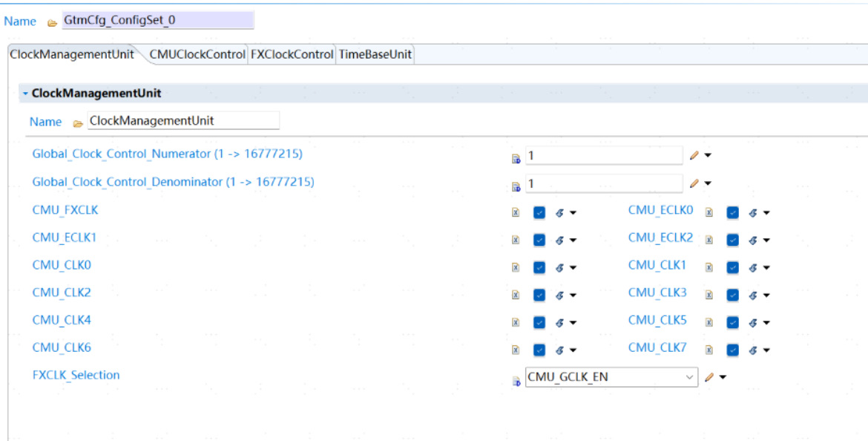Click the tool icon right of CMU_FXCLK checkbox
868x441 pixels.
[559, 213]
